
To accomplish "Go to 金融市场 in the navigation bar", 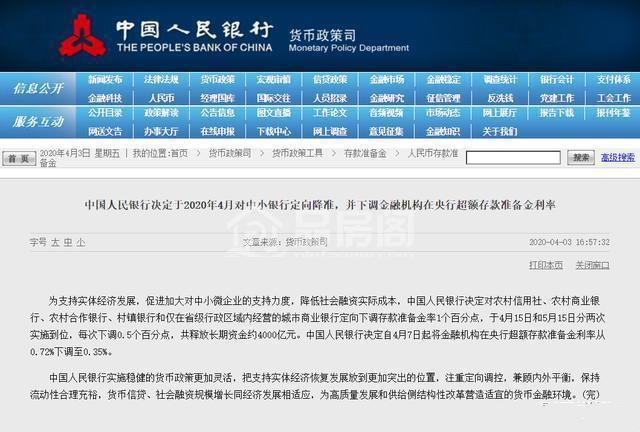I will tap(387, 80).
